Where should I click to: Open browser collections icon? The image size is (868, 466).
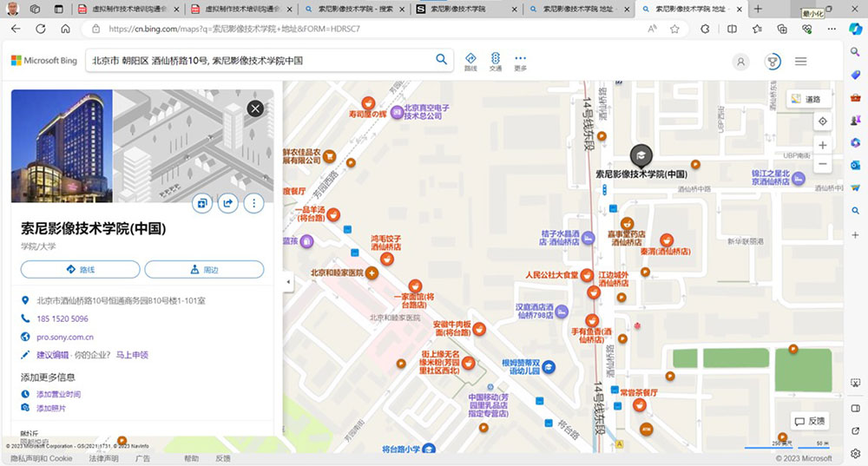[x=782, y=29]
